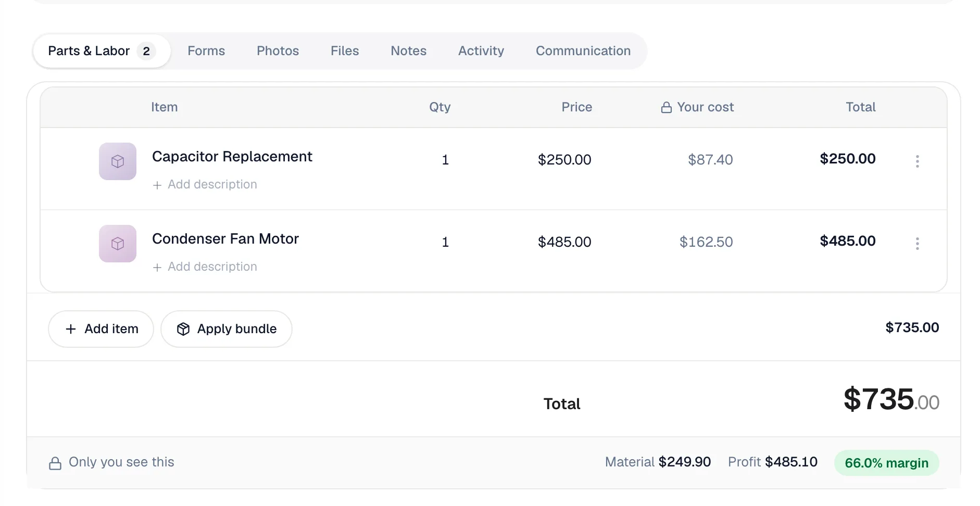The width and height of the screenshot is (980, 506).
Task: Open the Notes tab
Action: point(408,51)
